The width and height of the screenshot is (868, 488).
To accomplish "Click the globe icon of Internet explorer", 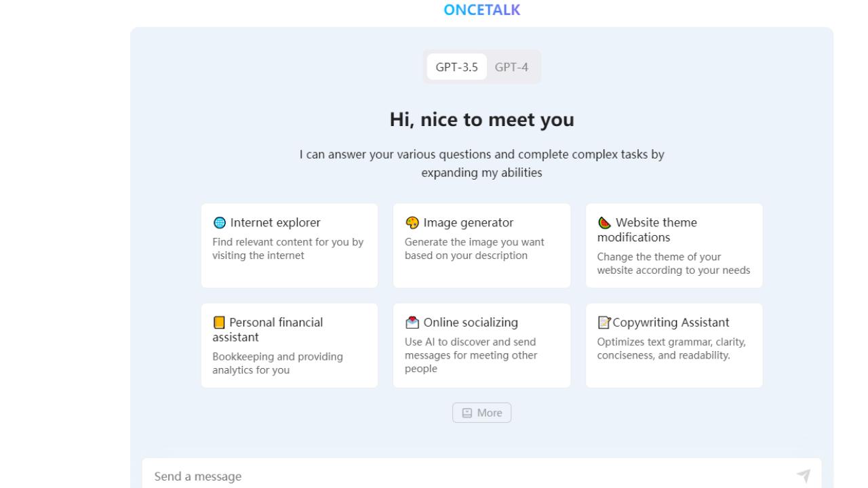I will (x=219, y=223).
